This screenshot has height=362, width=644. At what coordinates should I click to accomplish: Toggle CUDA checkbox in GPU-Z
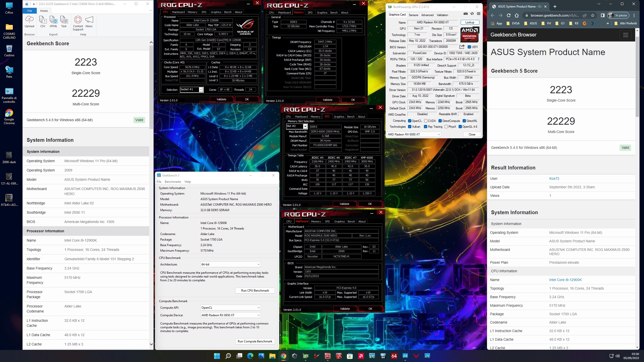[x=426, y=121]
